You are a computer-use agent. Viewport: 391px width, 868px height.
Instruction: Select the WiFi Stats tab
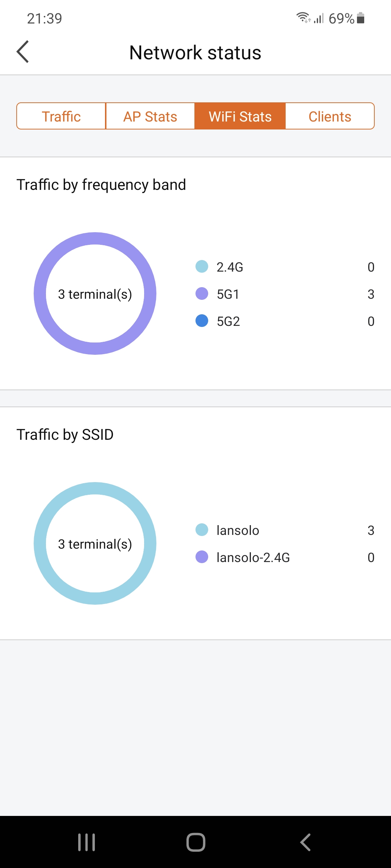[240, 116]
